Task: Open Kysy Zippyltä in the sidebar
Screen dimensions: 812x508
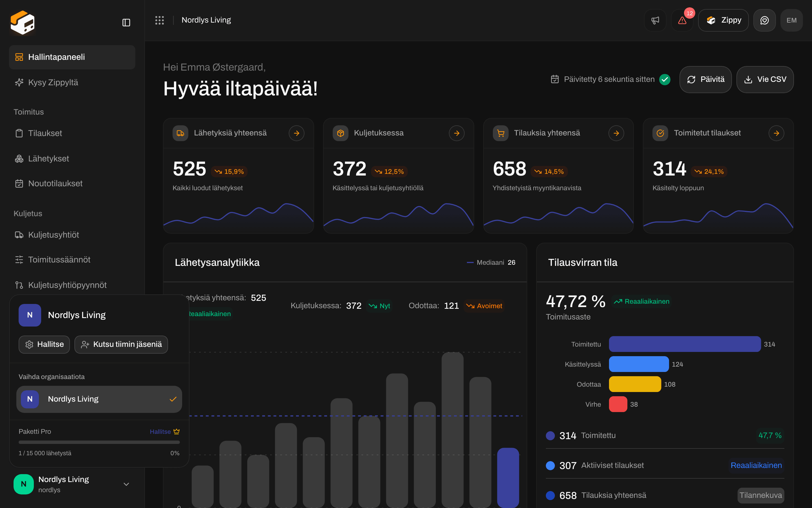Action: pos(72,82)
